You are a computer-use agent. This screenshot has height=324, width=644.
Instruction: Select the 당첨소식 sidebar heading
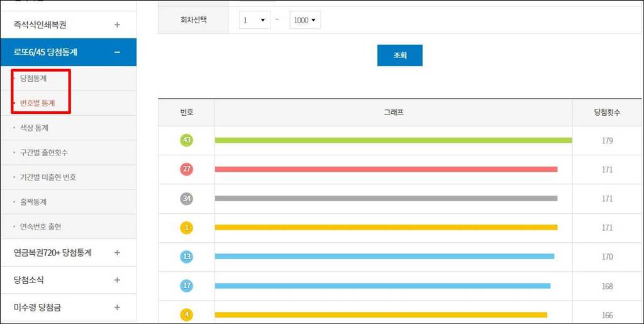pyautogui.click(x=29, y=280)
